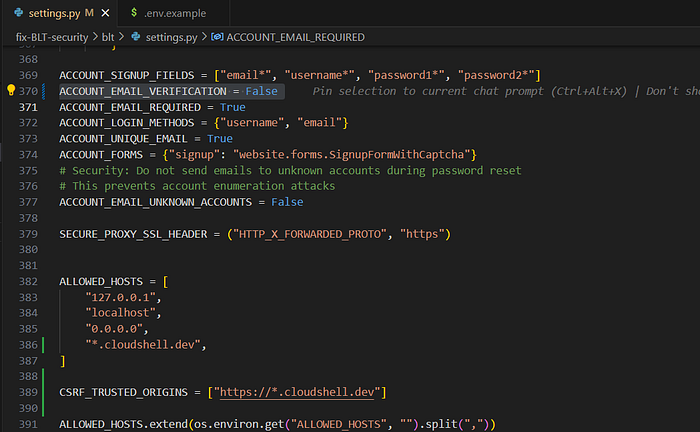Click line number 382
Viewport: 700px width, 432px height.
(28, 282)
